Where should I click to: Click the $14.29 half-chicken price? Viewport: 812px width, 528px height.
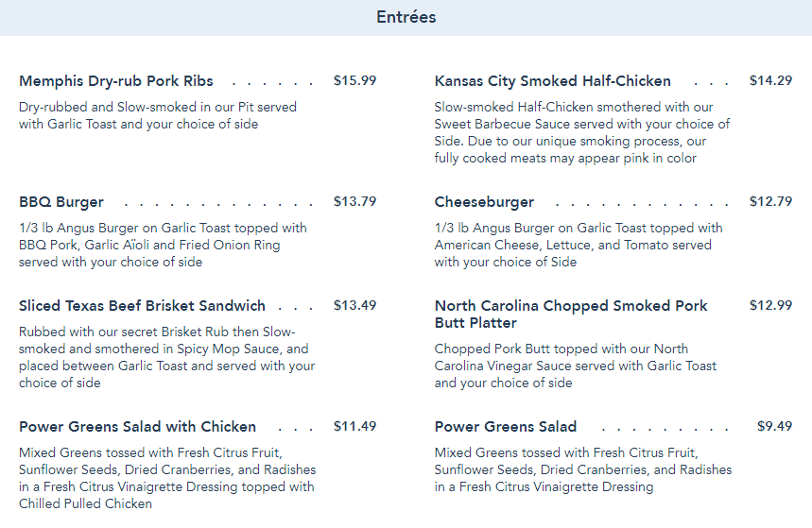(x=770, y=81)
